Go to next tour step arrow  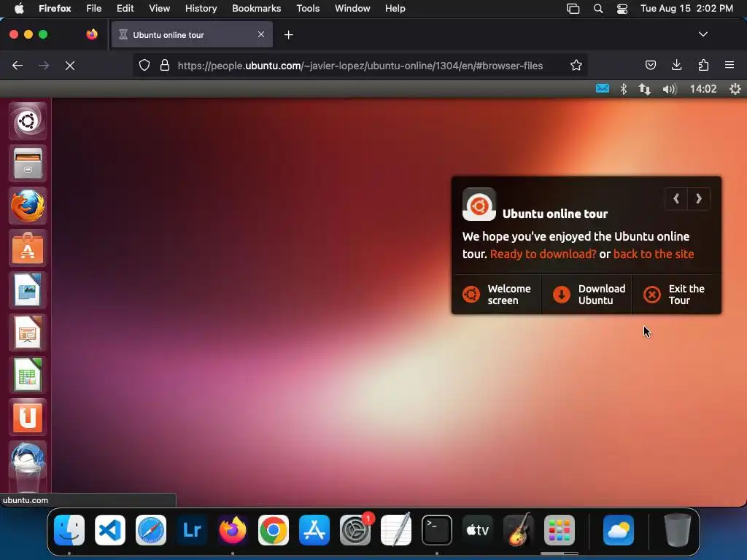699,198
